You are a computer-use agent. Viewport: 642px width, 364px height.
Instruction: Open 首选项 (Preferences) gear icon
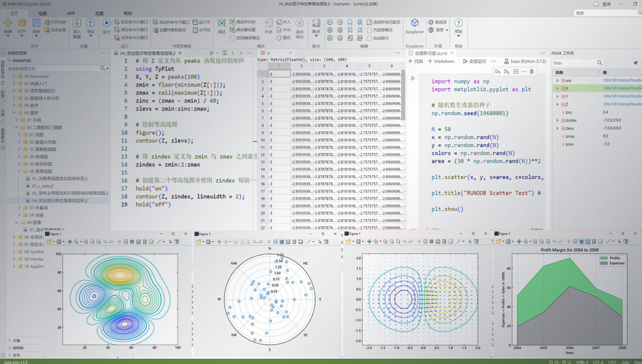pos(431,22)
